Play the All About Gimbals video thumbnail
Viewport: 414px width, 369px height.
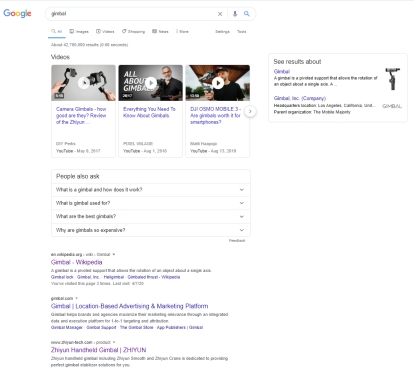pos(151,83)
